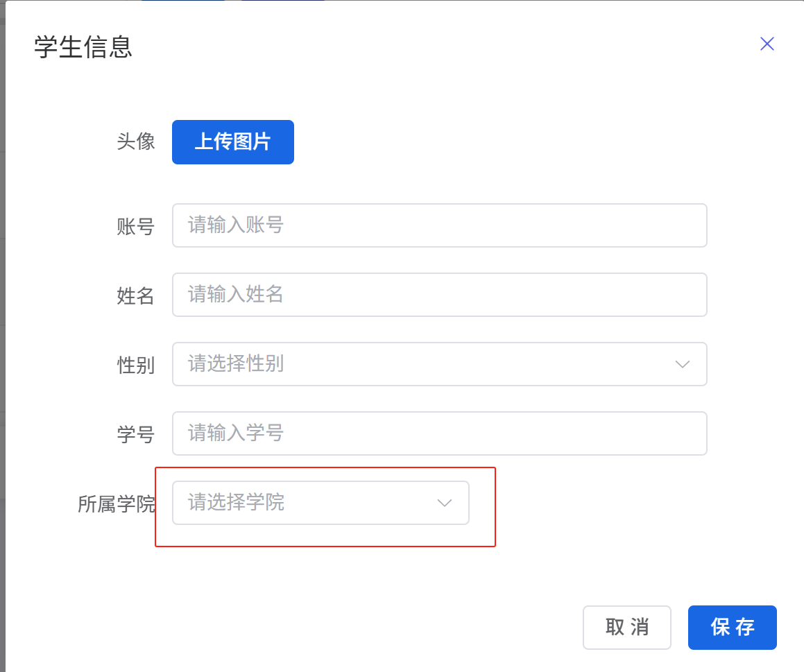Click the 学生信息 dialog title
This screenshot has height=672, width=804.
pyautogui.click(x=83, y=47)
